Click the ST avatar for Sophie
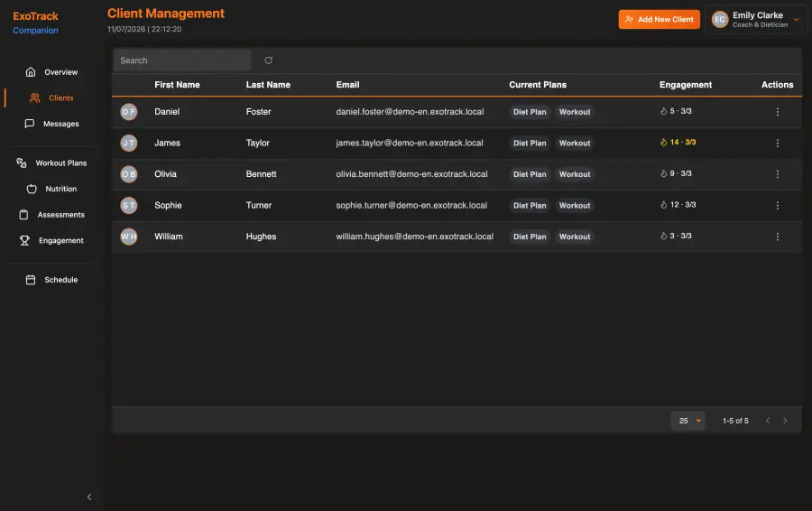 [129, 205]
